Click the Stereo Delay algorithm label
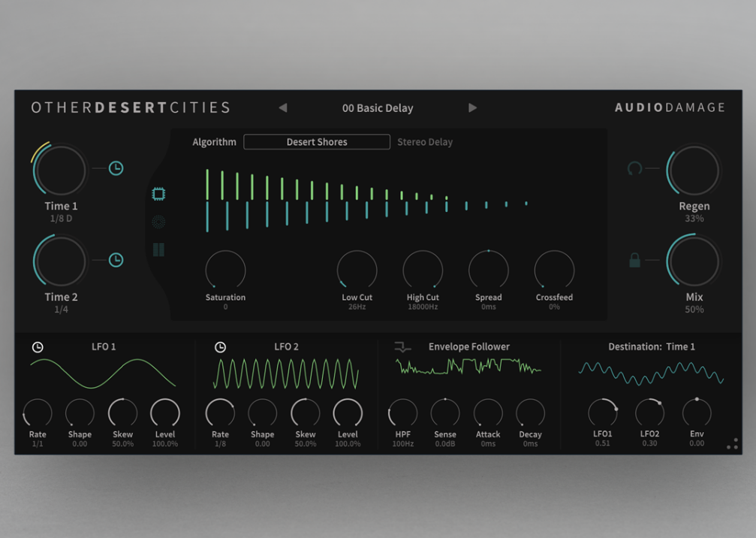 tap(425, 142)
